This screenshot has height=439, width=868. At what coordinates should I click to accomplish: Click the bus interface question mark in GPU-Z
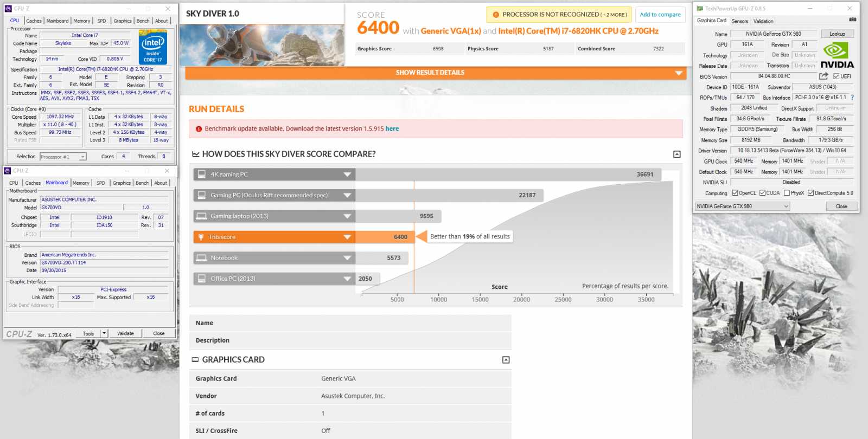pyautogui.click(x=852, y=98)
